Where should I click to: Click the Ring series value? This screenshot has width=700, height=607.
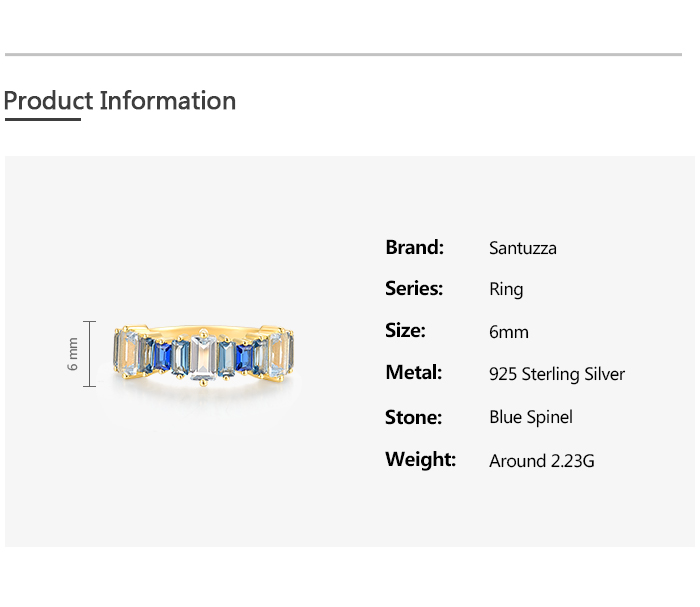(x=506, y=290)
